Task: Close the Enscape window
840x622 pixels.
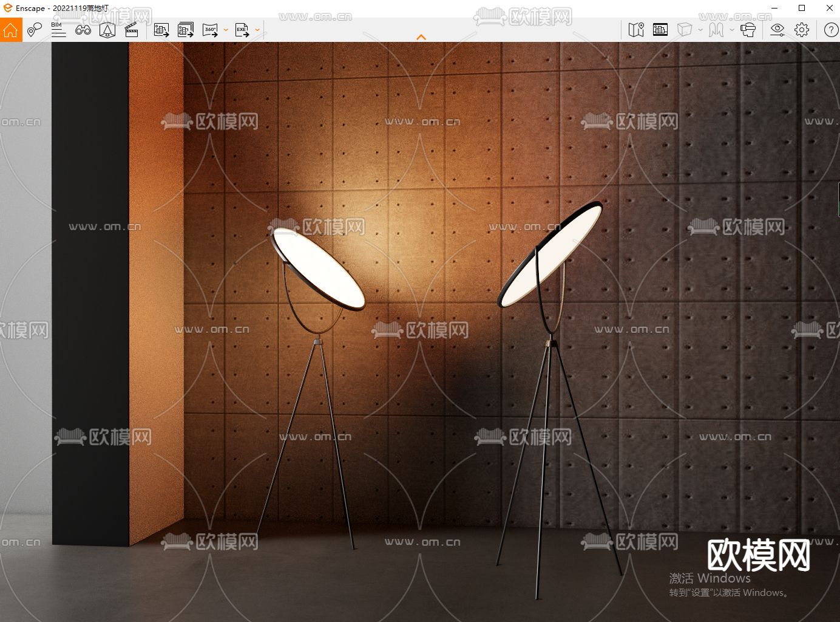Action: coord(829,8)
